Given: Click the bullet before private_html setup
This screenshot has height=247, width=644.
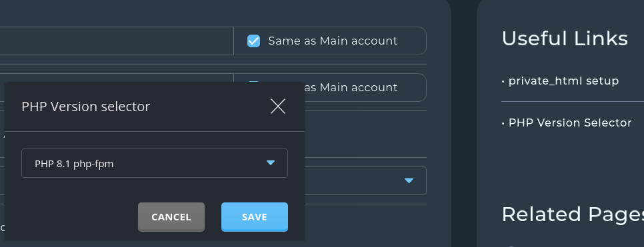Looking at the screenshot, I should [x=503, y=81].
